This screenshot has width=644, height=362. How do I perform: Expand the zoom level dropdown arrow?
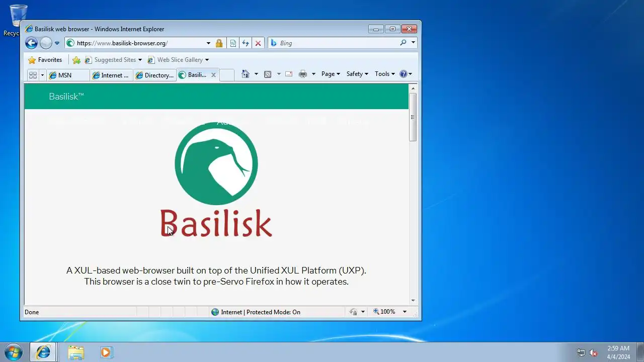405,312
